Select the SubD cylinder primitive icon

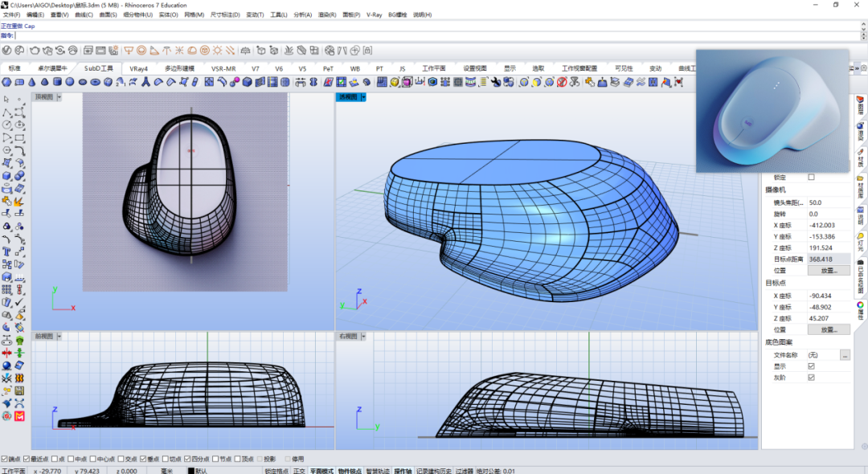click(x=57, y=82)
